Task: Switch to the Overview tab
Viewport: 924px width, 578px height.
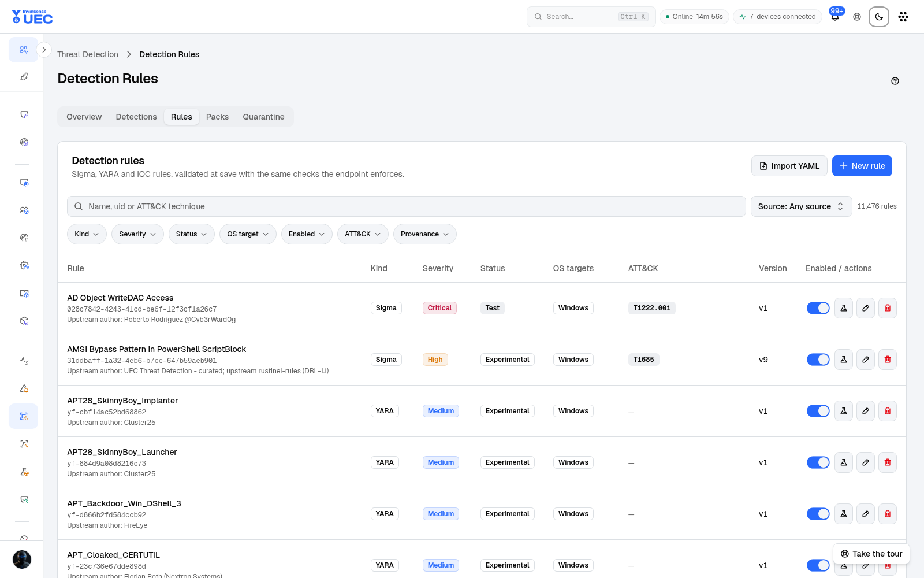Action: point(84,117)
